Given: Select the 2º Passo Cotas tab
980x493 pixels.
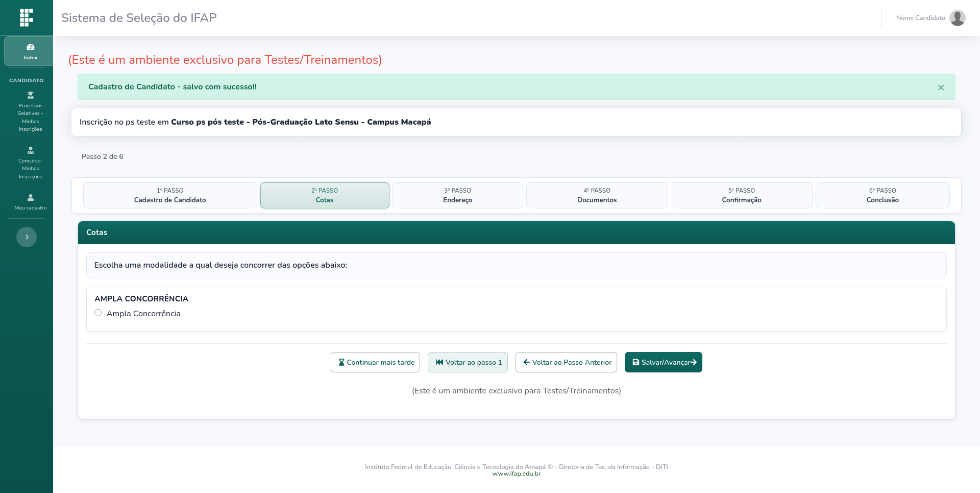Looking at the screenshot, I should coord(325,195).
